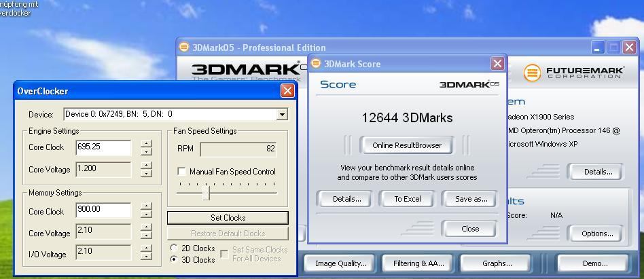Decrease Memory Core Voltage with down arrow
The image size is (644, 279).
(x=146, y=236)
